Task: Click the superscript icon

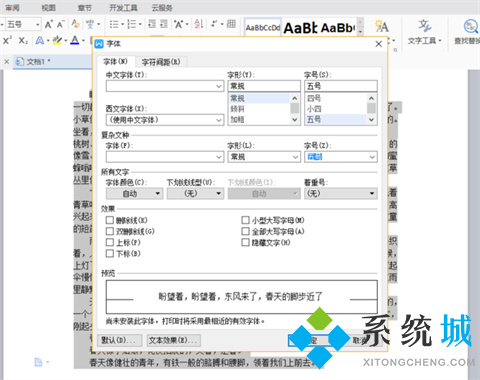Action: coord(7,40)
